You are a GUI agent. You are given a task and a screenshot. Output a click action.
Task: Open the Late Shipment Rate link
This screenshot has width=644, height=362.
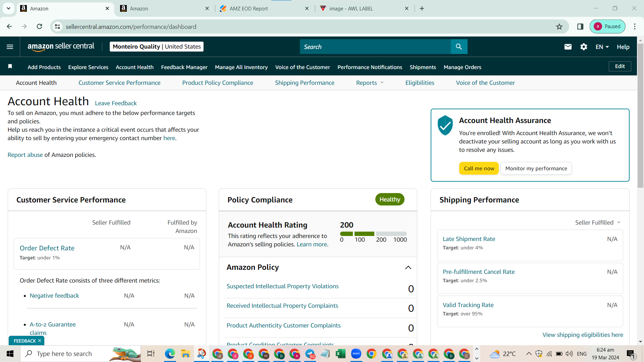(469, 239)
